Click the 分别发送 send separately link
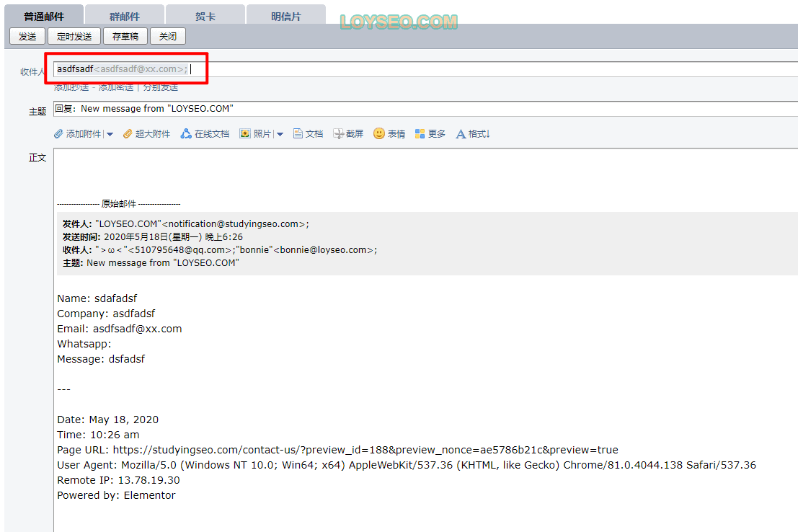 (x=160, y=87)
